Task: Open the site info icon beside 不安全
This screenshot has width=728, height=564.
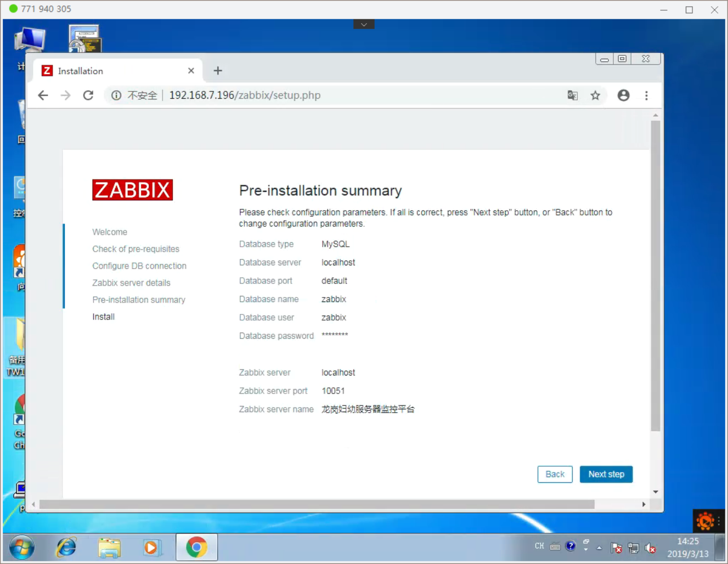Action: 116,95
